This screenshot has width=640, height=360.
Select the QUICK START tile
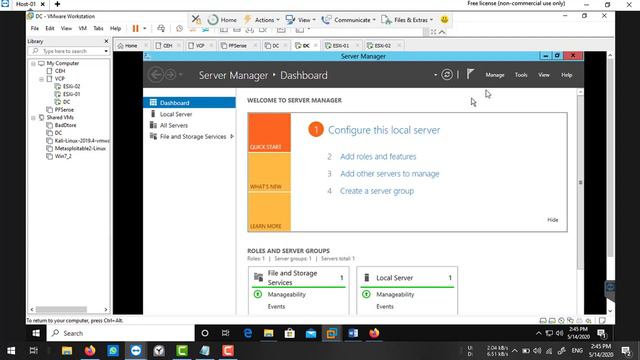(x=269, y=133)
